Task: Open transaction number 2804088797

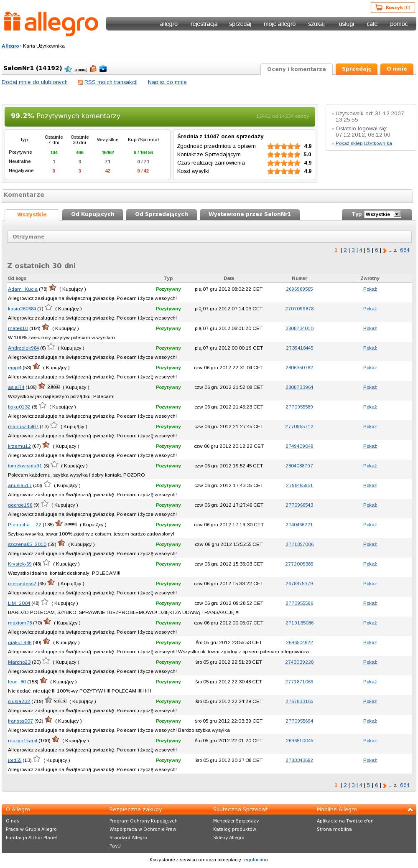Action: (x=299, y=466)
